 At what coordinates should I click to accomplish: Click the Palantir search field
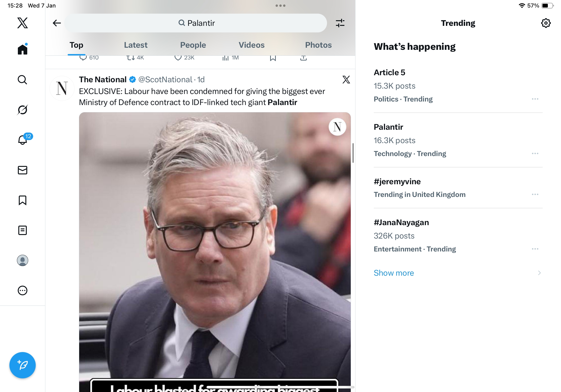(x=196, y=23)
